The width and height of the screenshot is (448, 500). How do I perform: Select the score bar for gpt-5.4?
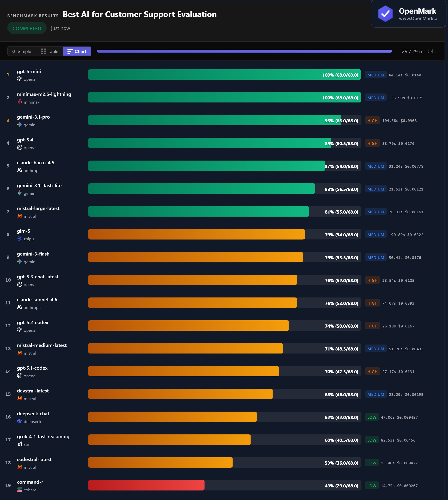(x=209, y=143)
